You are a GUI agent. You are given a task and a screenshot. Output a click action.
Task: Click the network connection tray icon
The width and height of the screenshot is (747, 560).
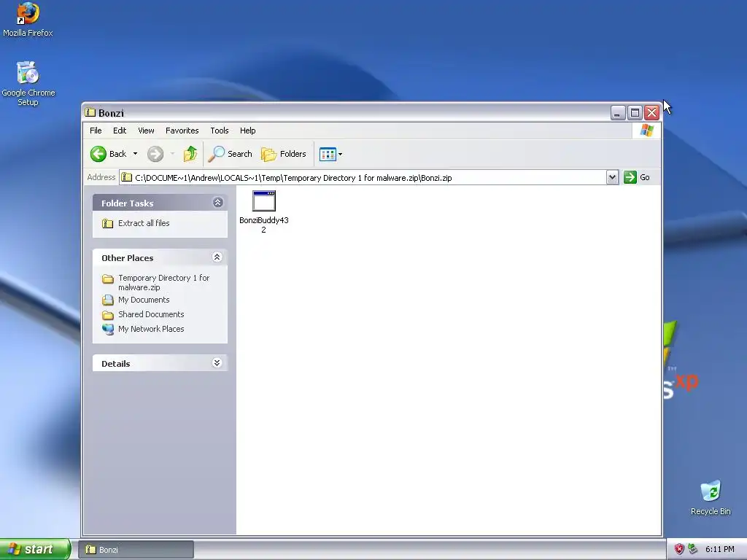click(x=693, y=549)
